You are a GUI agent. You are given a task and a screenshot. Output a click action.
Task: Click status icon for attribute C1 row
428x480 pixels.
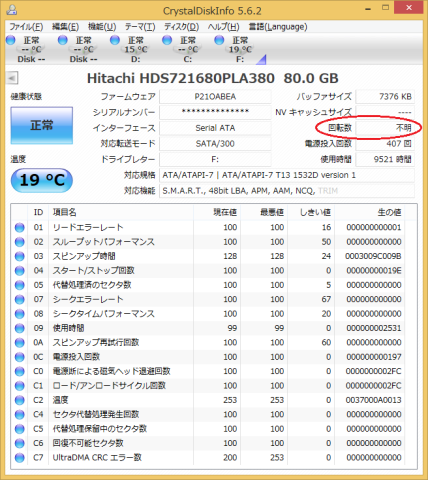tap(20, 386)
